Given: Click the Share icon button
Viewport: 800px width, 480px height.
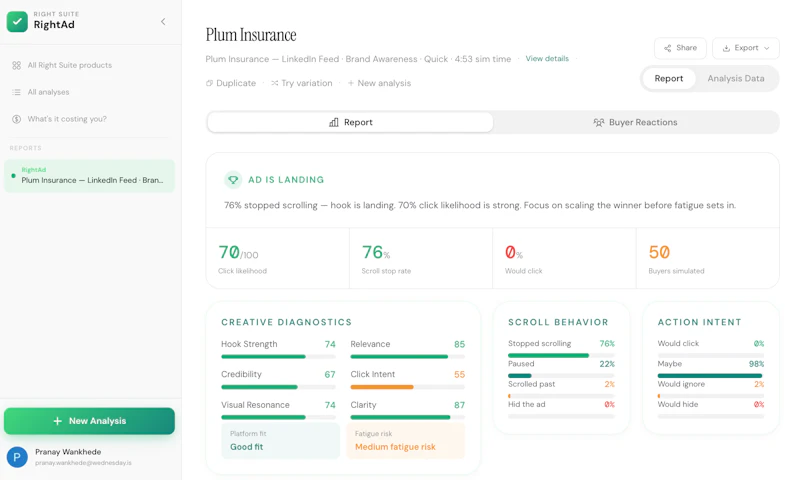Looking at the screenshot, I should (680, 48).
